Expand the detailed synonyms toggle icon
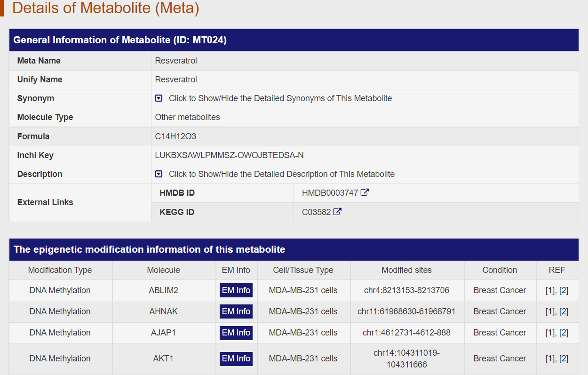 [159, 98]
